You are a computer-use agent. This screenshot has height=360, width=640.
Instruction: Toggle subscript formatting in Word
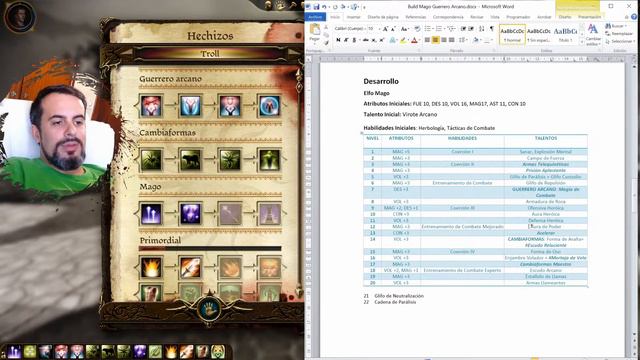click(x=373, y=40)
